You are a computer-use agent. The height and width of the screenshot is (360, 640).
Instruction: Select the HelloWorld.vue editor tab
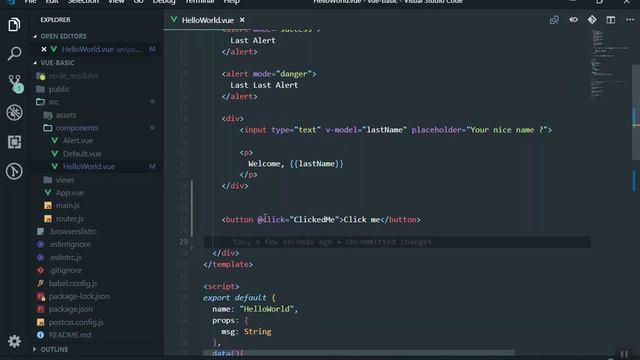click(207, 20)
